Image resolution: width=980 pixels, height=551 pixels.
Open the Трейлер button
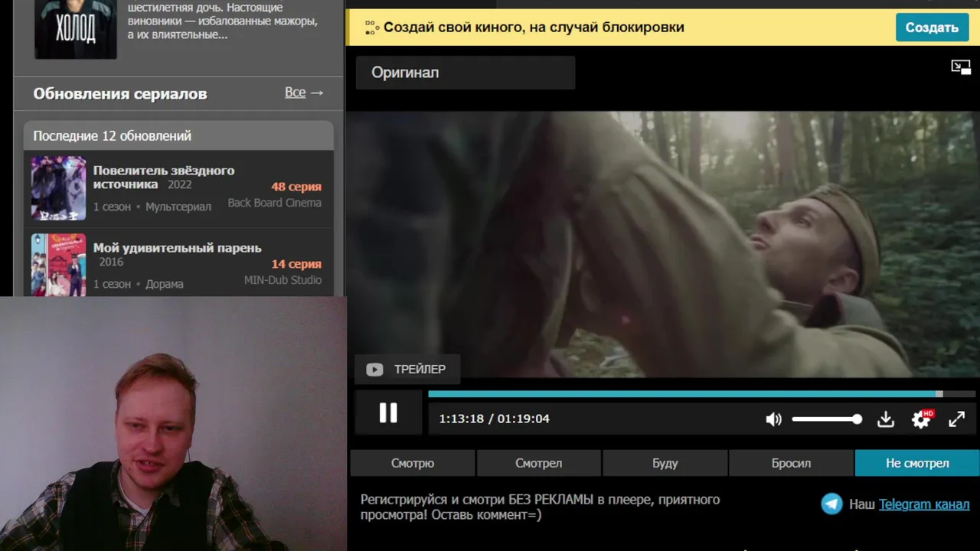pos(407,370)
